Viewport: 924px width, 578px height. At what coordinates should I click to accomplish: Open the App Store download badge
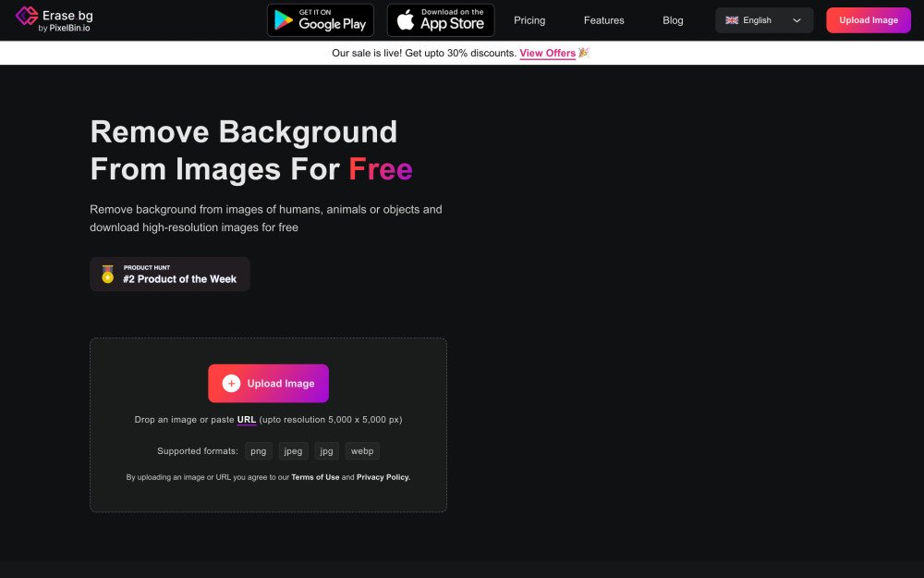point(441,20)
